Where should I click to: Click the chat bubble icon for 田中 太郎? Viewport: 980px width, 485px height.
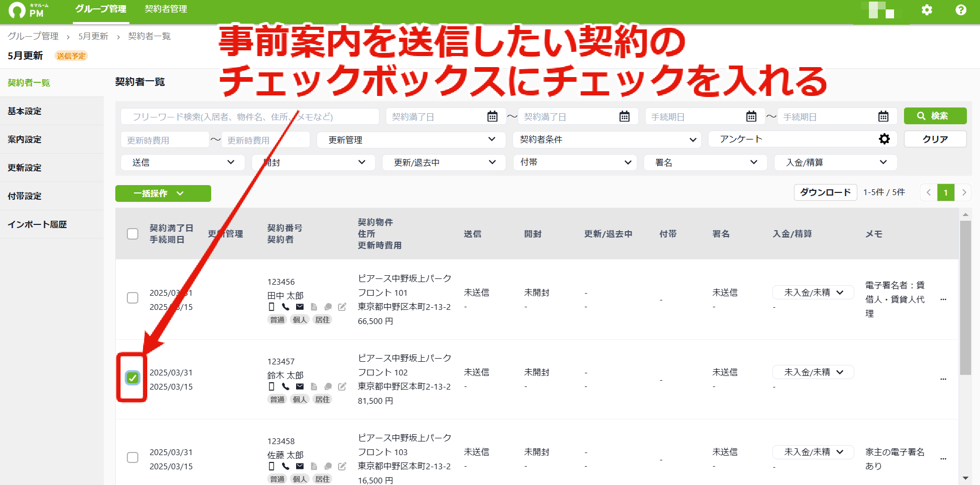328,307
